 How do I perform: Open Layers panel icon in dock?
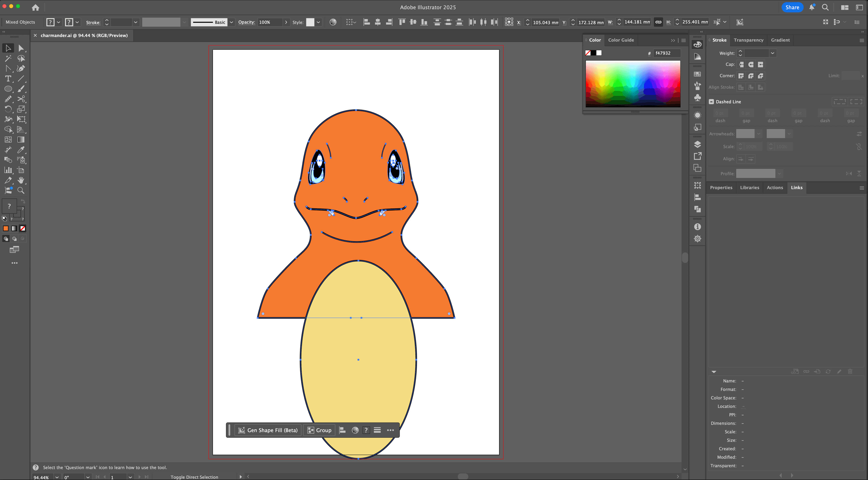coord(698,144)
